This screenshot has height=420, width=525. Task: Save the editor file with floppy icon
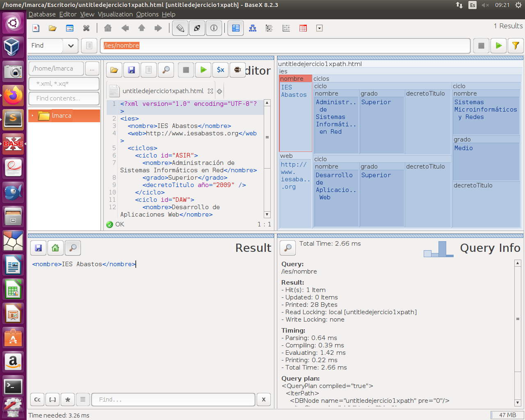click(x=131, y=70)
